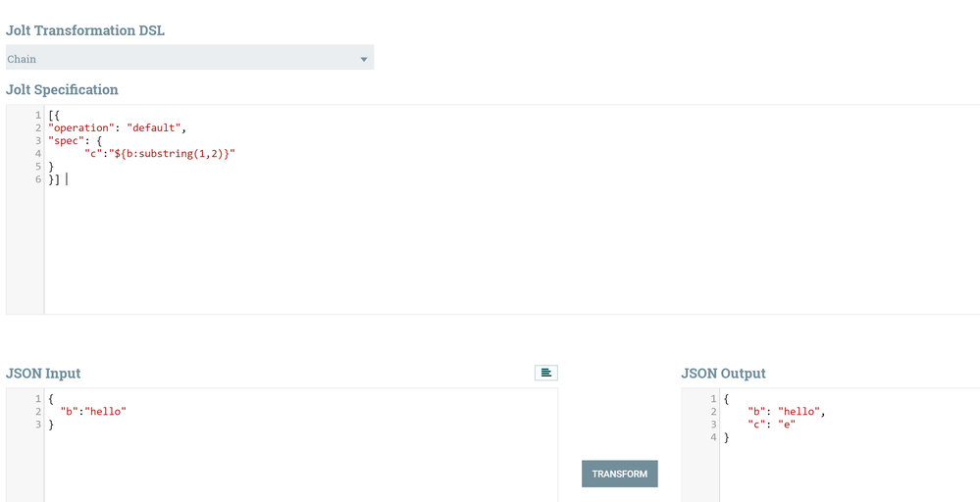Click inside the JSON Output editor area
The width and height of the screenshot is (980, 502).
point(850,444)
